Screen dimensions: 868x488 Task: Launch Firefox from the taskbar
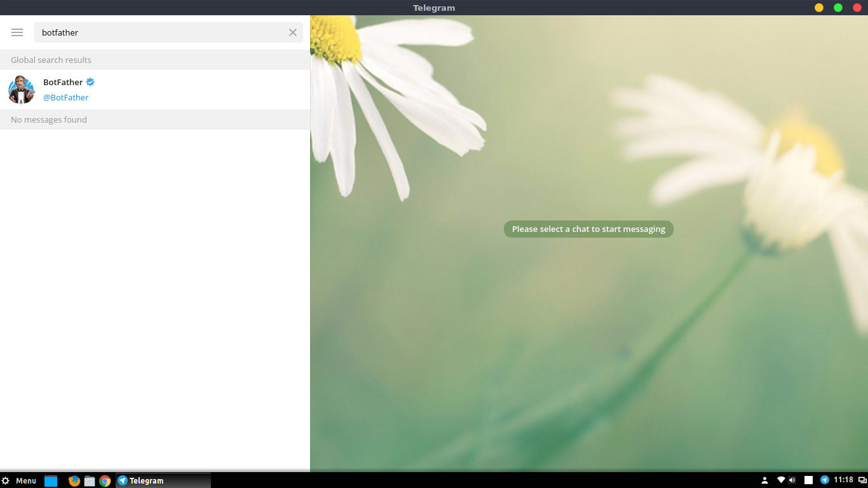point(74,481)
